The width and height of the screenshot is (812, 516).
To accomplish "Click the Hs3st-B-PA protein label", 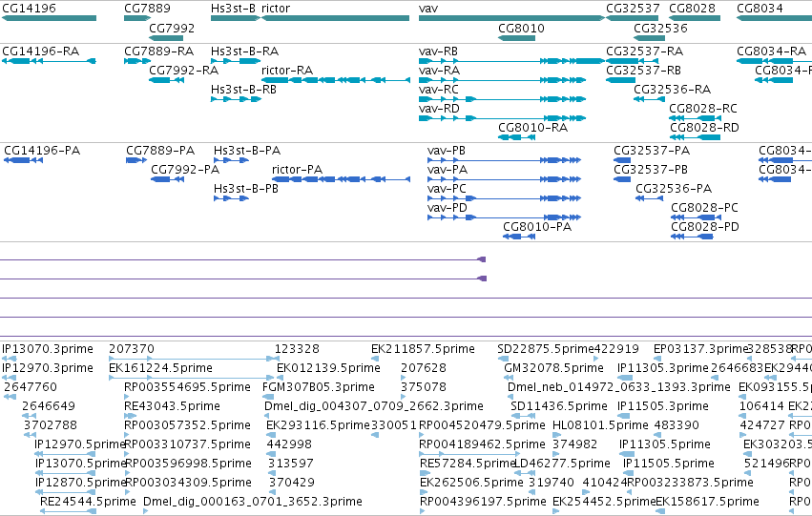I will [247, 151].
